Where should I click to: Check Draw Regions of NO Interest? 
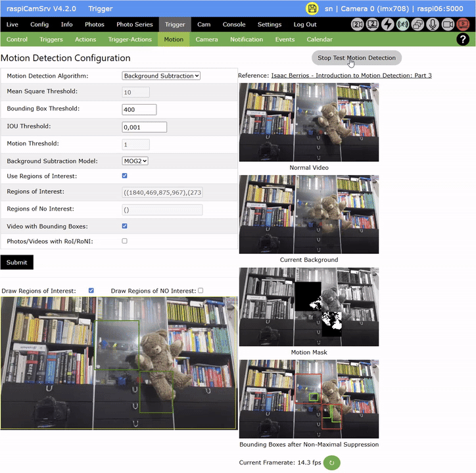point(201,291)
